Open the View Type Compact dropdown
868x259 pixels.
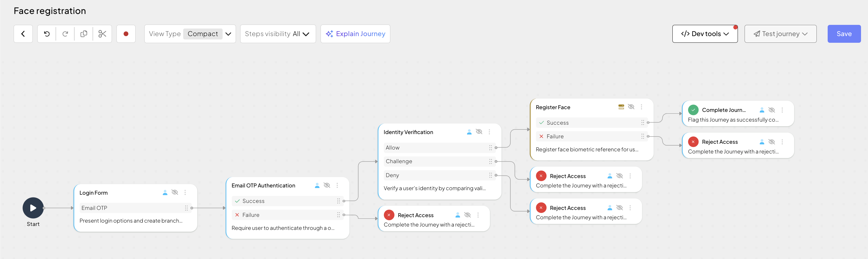[190, 34]
